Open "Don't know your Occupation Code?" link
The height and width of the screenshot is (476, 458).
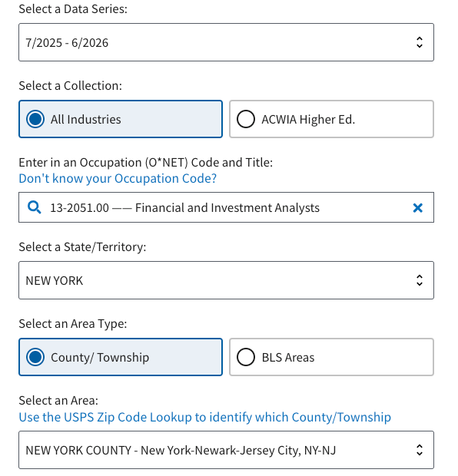118,178
